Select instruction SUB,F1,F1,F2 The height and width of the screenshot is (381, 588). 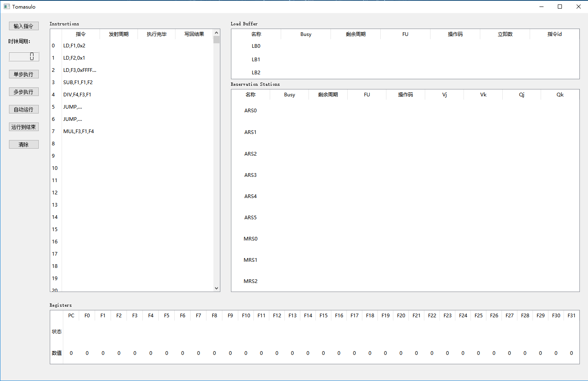click(78, 82)
